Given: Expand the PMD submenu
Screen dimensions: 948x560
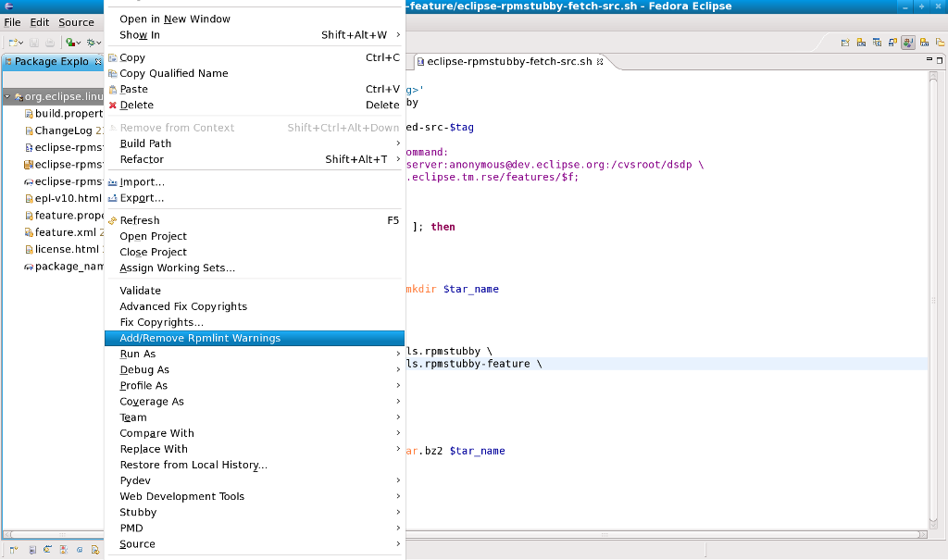Looking at the screenshot, I should coord(255,528).
